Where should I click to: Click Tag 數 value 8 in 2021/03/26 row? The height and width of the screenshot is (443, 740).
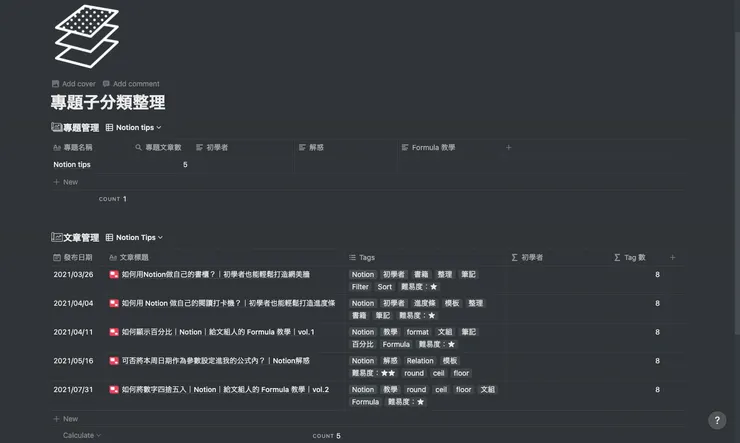657,275
